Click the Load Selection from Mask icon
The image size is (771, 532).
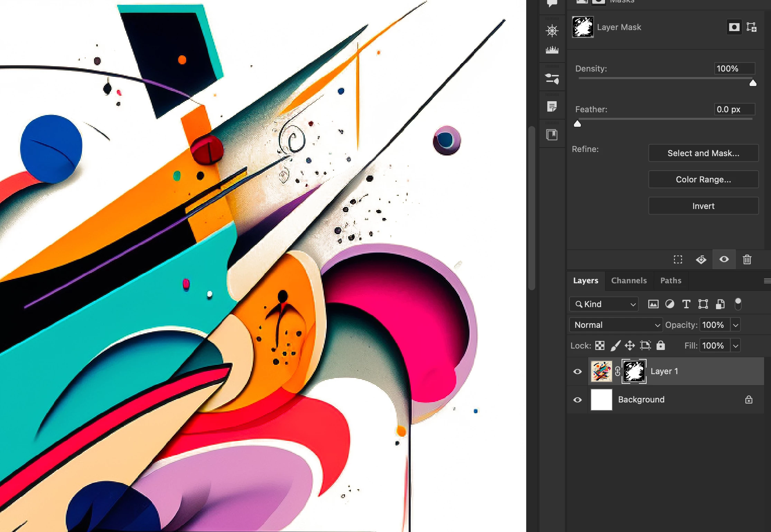pyautogui.click(x=678, y=259)
